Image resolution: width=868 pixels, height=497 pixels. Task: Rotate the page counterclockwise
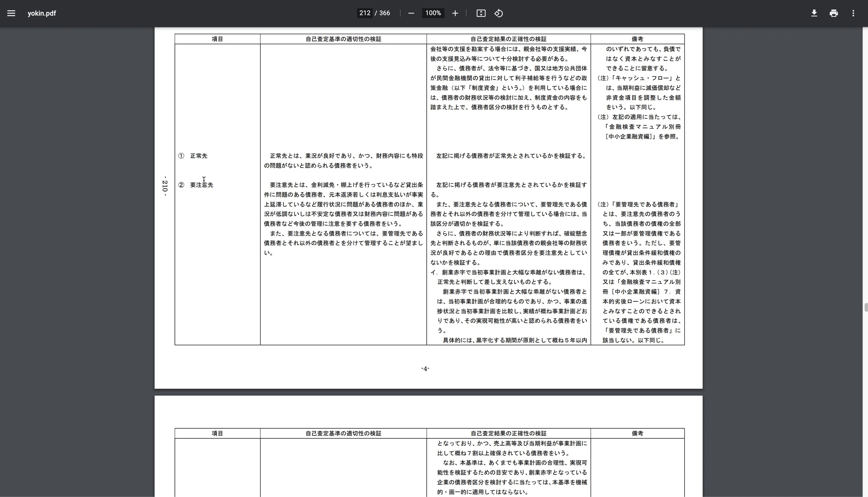point(498,13)
